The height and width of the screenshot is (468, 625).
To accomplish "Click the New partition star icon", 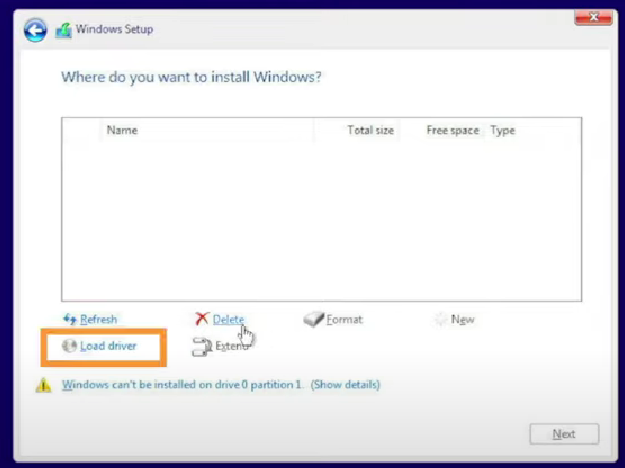I will click(x=440, y=319).
